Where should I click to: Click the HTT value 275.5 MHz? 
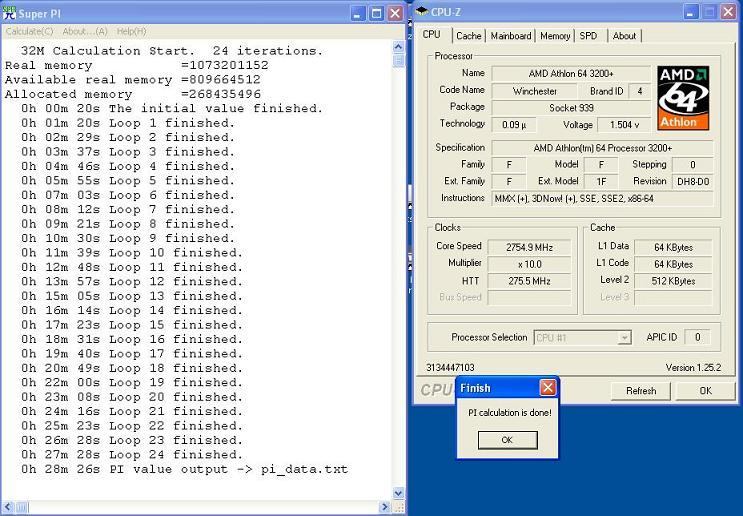pos(529,281)
